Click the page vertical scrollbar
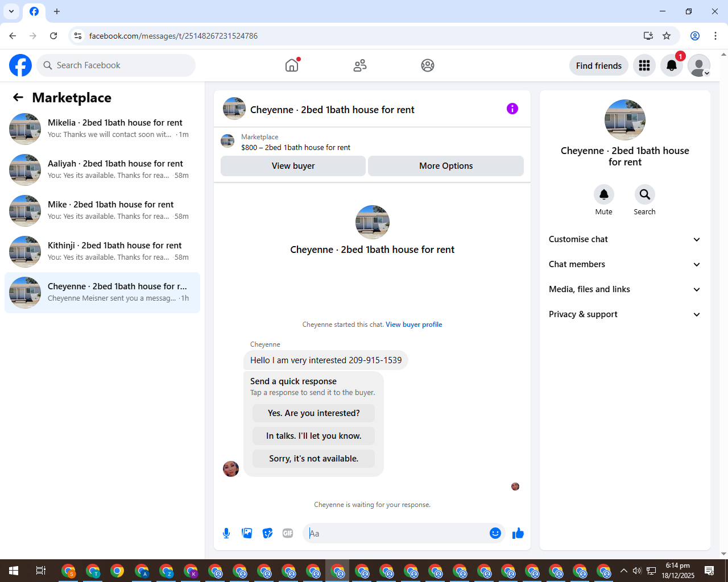Screen dimensions: 728x582 (723, 304)
